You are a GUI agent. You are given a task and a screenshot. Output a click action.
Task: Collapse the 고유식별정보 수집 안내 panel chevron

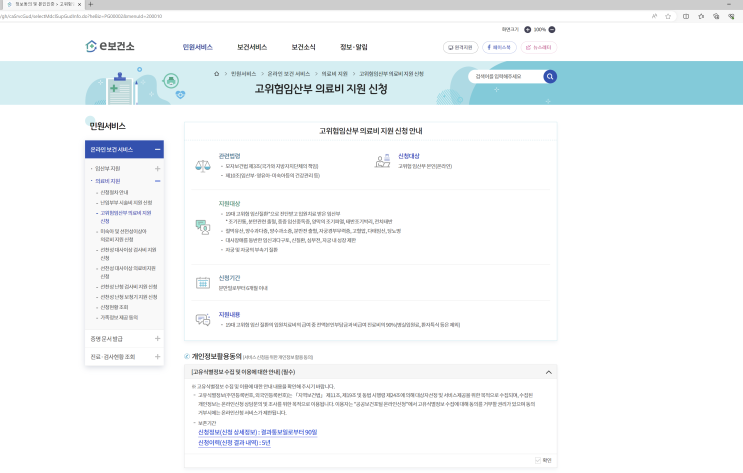(549, 372)
